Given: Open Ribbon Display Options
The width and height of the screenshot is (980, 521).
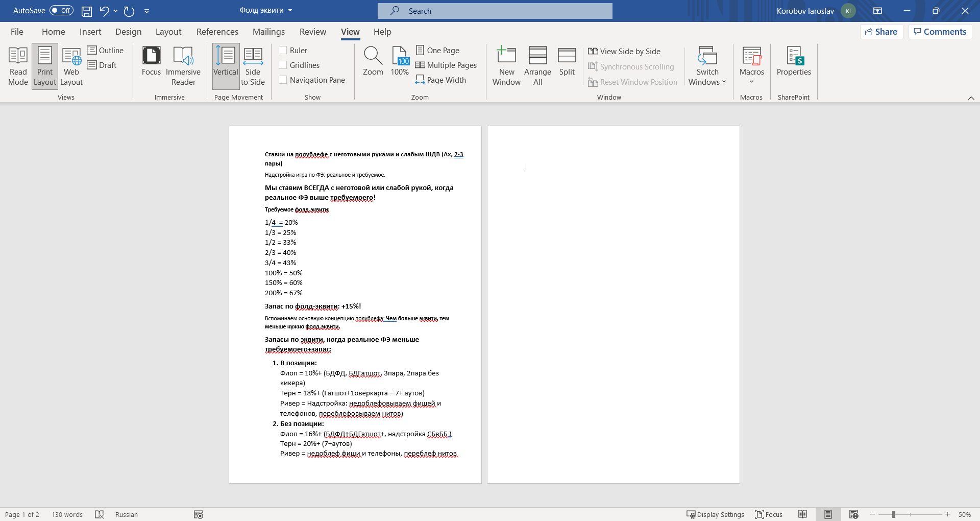Looking at the screenshot, I should [877, 11].
